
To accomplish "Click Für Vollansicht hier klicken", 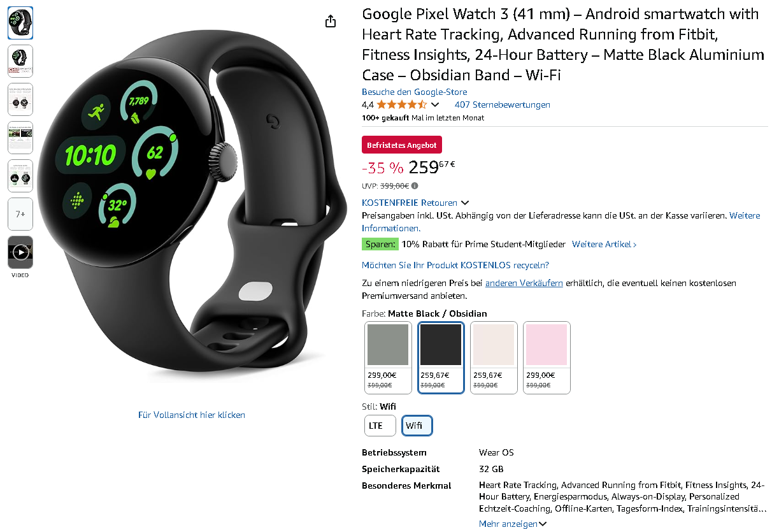I will click(x=192, y=415).
